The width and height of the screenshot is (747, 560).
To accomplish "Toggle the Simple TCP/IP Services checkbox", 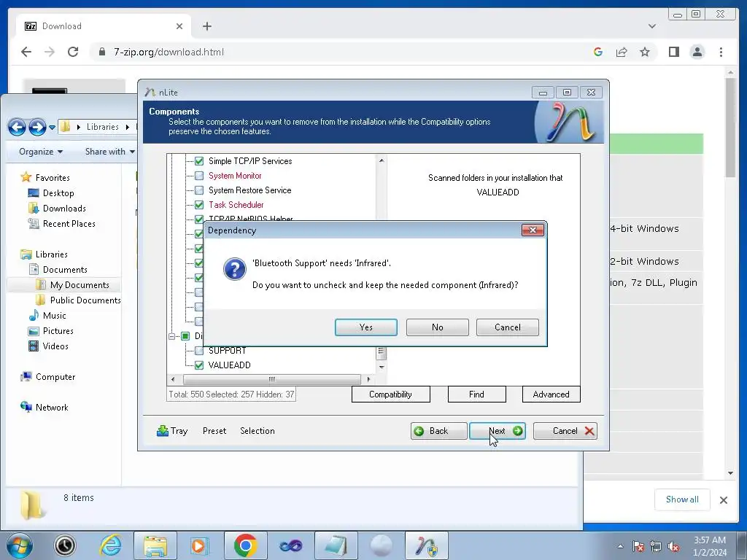I will [199, 161].
